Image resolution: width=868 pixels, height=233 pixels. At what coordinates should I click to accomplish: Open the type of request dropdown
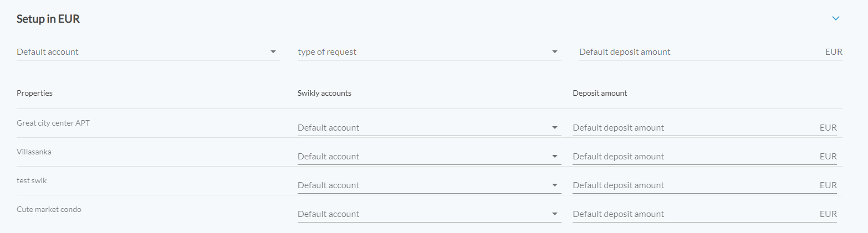pyautogui.click(x=428, y=52)
